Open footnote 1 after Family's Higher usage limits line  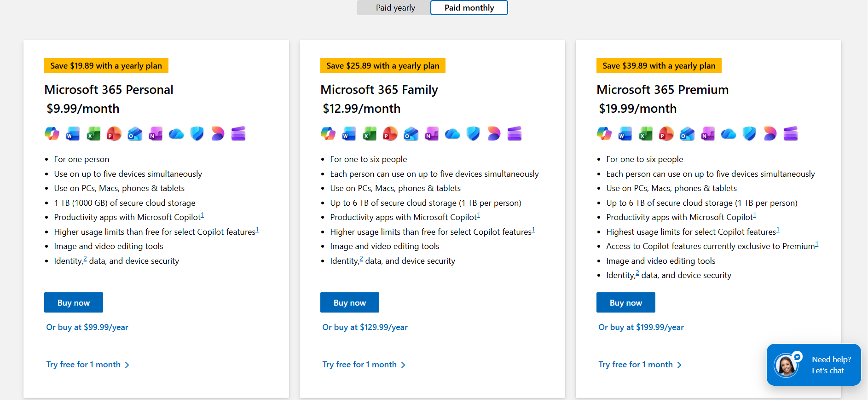[x=533, y=230]
